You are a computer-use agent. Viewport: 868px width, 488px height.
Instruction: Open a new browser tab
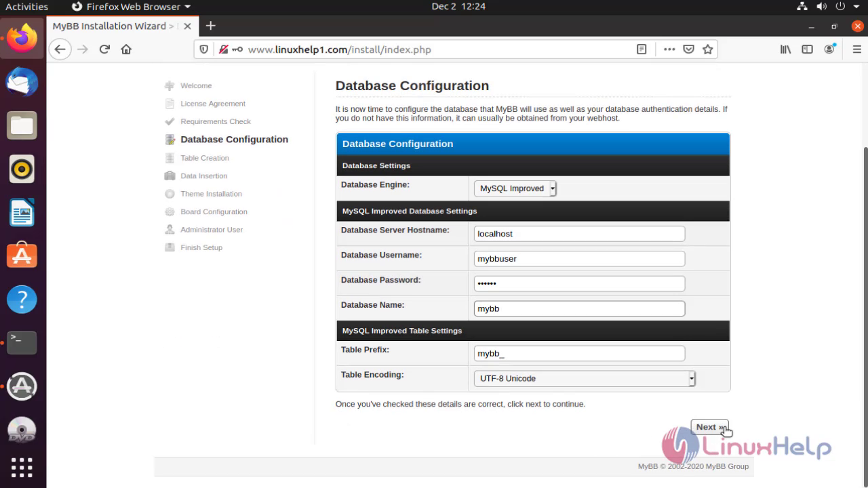click(x=211, y=26)
